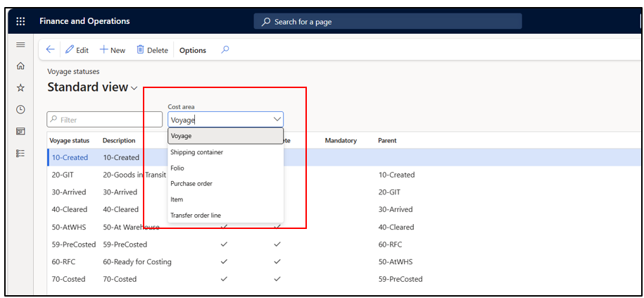Screen dimensions: 644x298
Task: Click the Cost area dropdown arrow
Action: 277,120
